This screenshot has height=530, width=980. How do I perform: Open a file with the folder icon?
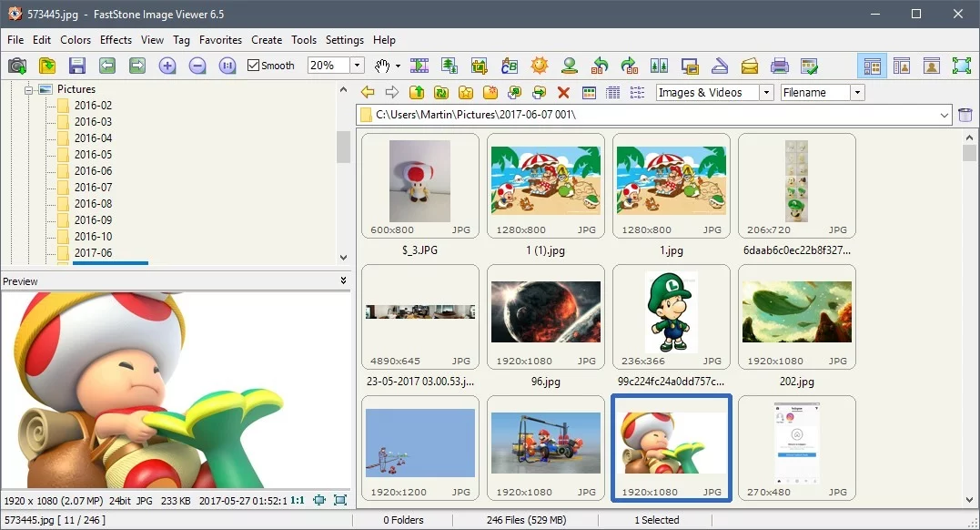(47, 66)
